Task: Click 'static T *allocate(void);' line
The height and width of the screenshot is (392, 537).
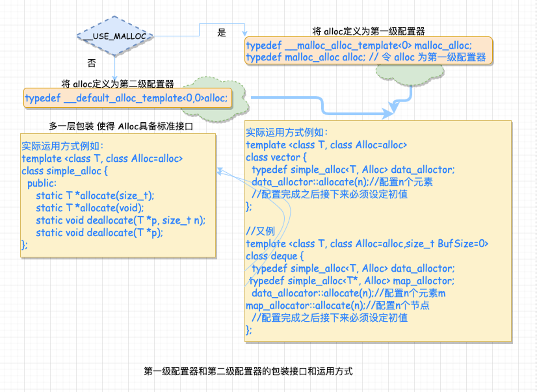Action: [x=90, y=208]
